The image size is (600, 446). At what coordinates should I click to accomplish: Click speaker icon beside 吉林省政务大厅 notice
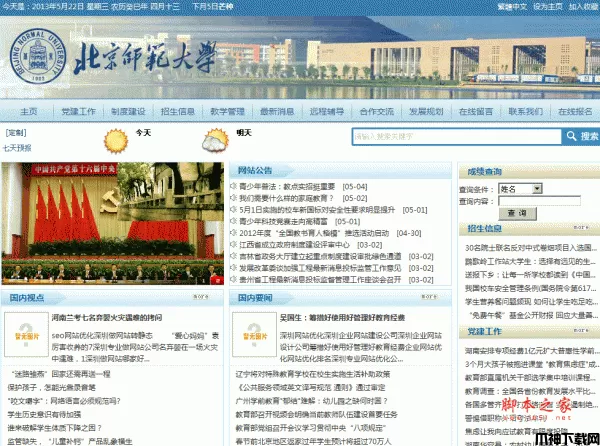tap(233, 256)
